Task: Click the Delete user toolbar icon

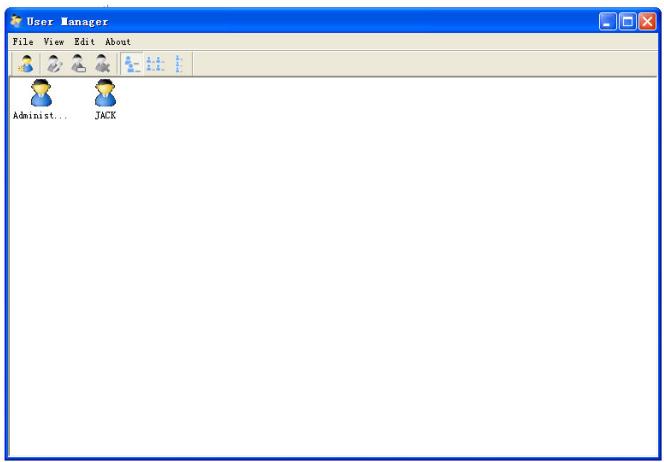Action: (102, 64)
